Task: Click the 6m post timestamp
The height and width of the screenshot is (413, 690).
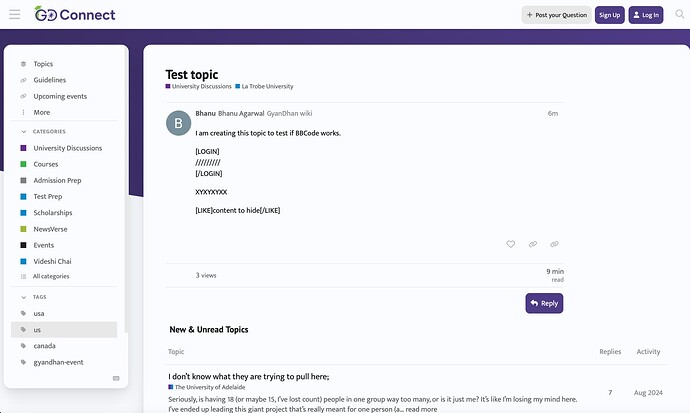Action: (x=553, y=113)
